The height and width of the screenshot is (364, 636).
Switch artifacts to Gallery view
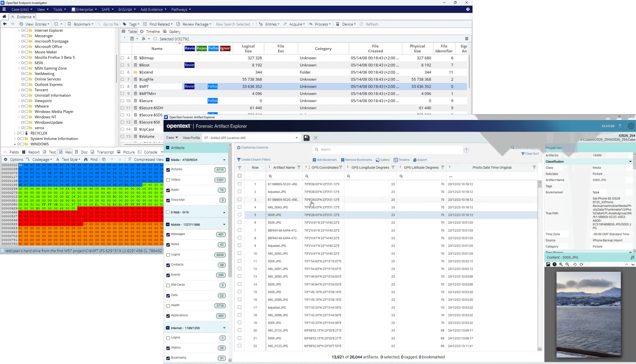pos(383,160)
